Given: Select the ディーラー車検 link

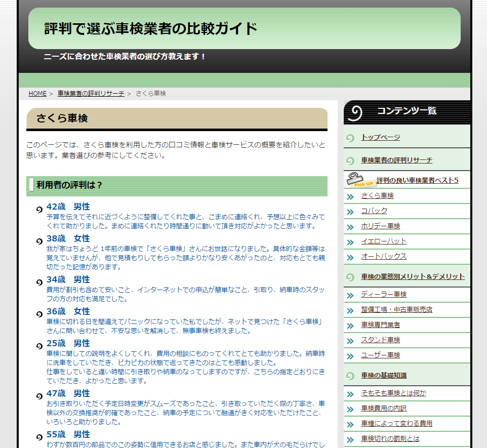Looking at the screenshot, I should (383, 294).
